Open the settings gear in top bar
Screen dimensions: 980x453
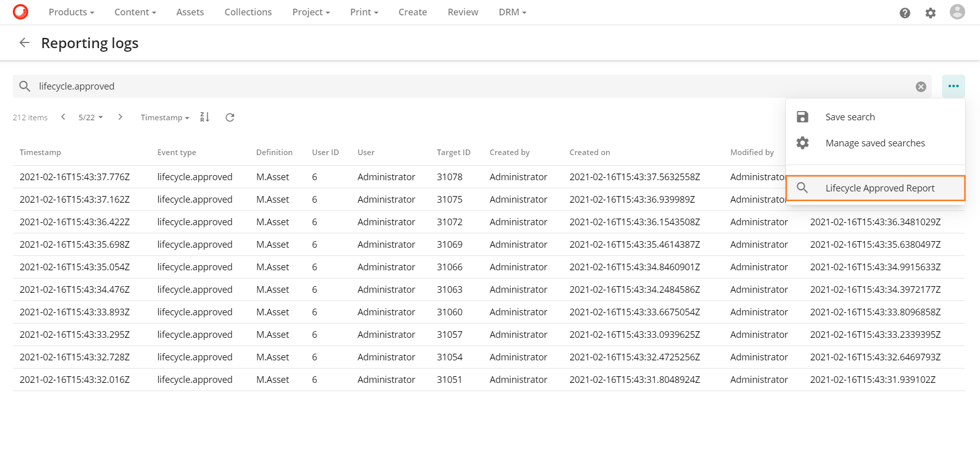(930, 13)
